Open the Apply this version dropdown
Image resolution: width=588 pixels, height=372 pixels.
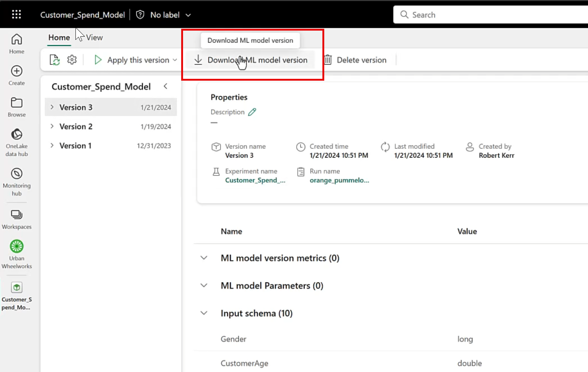[174, 60]
